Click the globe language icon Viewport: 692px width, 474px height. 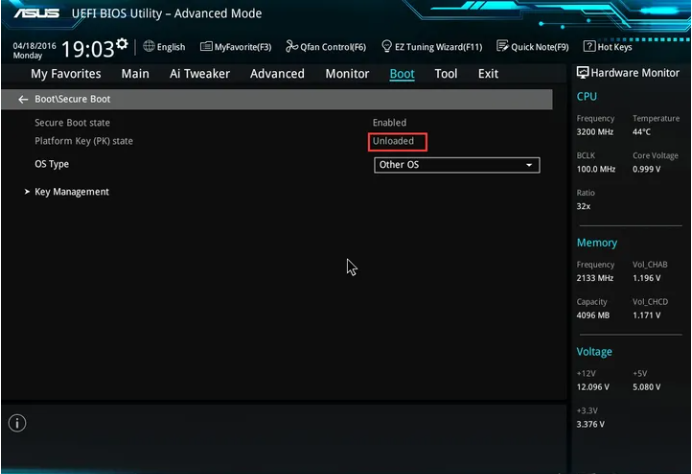(x=149, y=46)
